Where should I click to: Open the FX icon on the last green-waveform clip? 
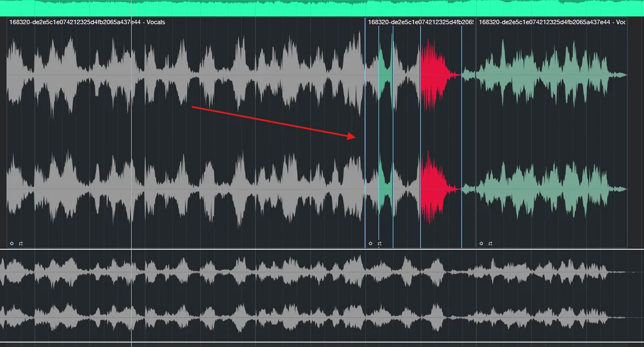click(490, 244)
